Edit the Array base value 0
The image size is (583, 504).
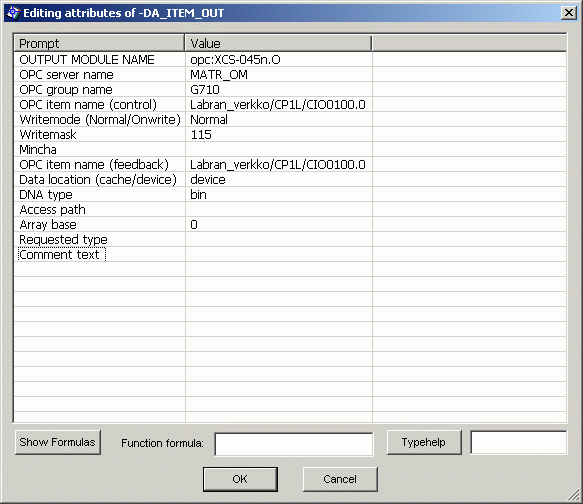(x=279, y=224)
